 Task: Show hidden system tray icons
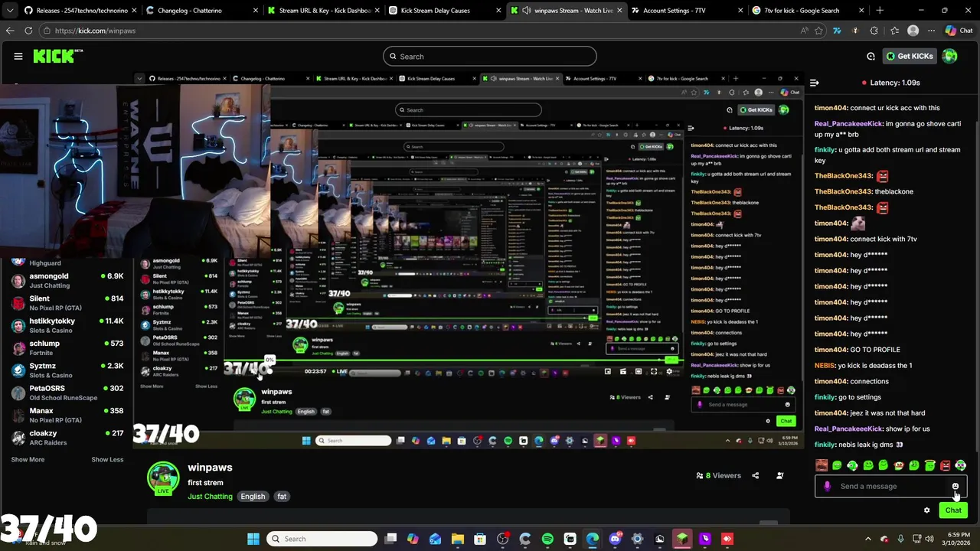pyautogui.click(x=868, y=539)
